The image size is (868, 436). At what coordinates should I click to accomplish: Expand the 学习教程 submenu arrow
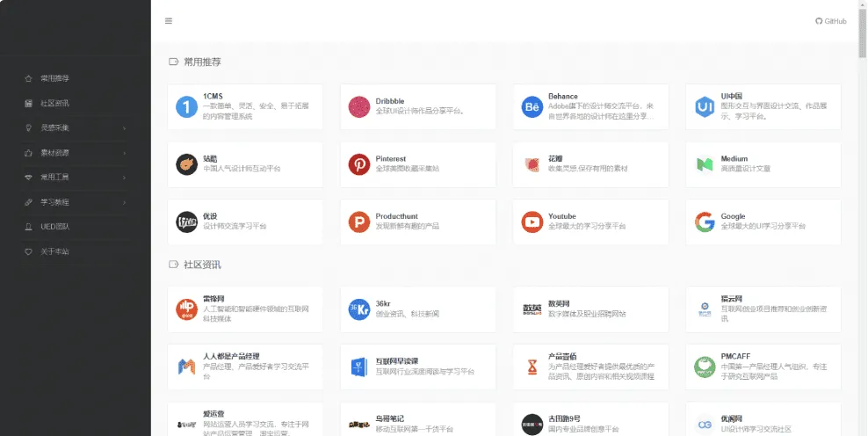[124, 202]
